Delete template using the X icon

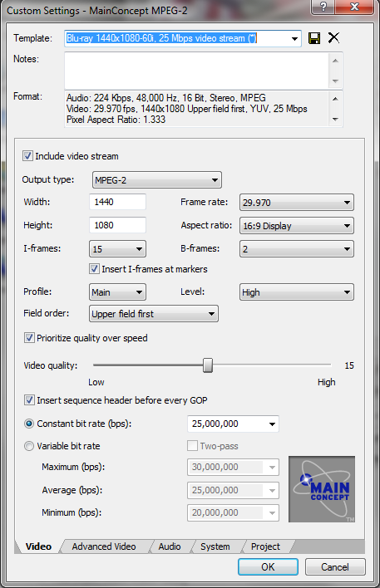[333, 37]
